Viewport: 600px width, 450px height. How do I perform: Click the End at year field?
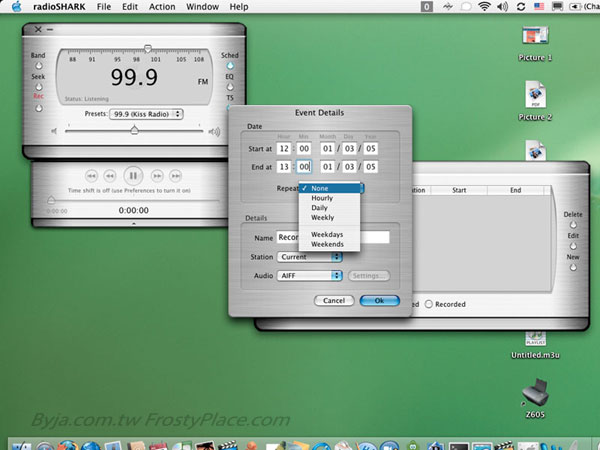[371, 166]
